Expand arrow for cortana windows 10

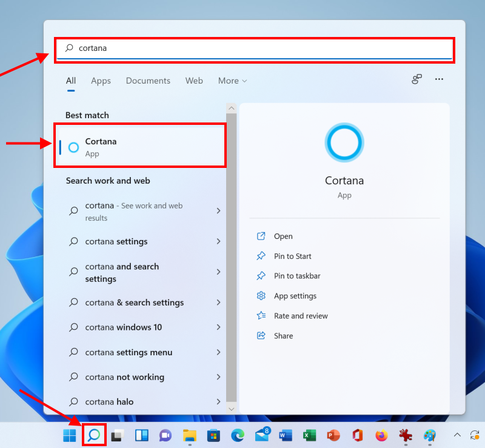pyautogui.click(x=218, y=327)
